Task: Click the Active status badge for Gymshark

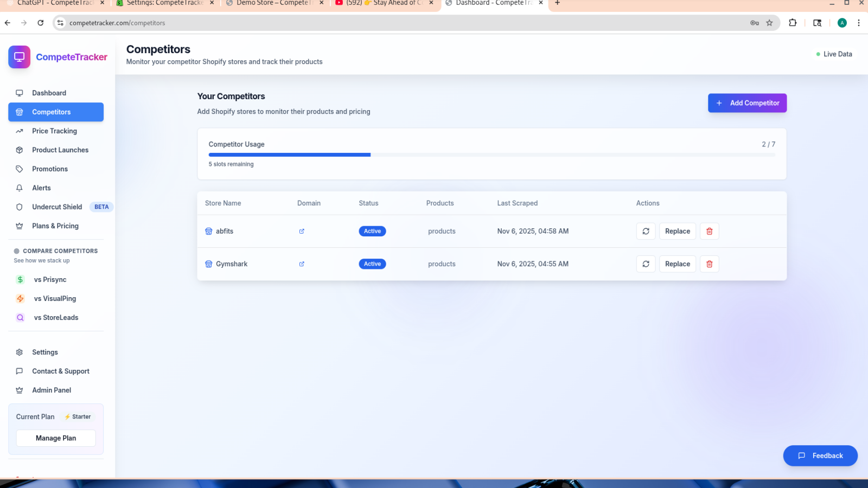Action: [372, 264]
